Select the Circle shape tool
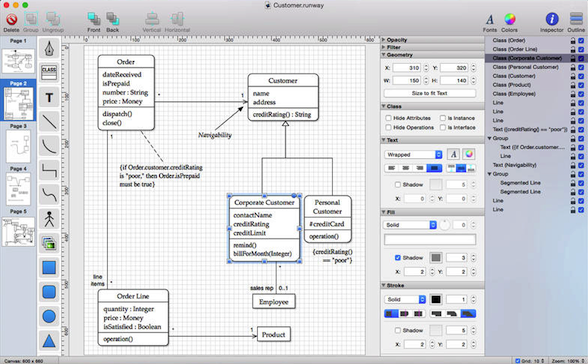Image resolution: width=588 pixels, height=364 pixels. [x=49, y=316]
